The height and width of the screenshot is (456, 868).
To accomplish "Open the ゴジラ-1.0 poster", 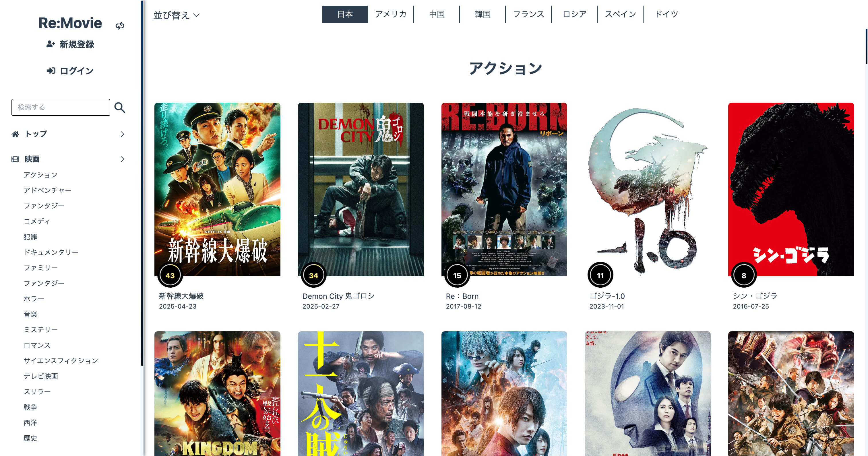I will [648, 189].
